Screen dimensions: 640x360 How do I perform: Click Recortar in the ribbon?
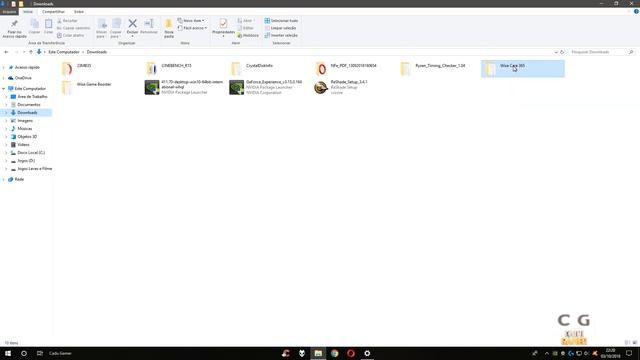pyautogui.click(x=67, y=20)
